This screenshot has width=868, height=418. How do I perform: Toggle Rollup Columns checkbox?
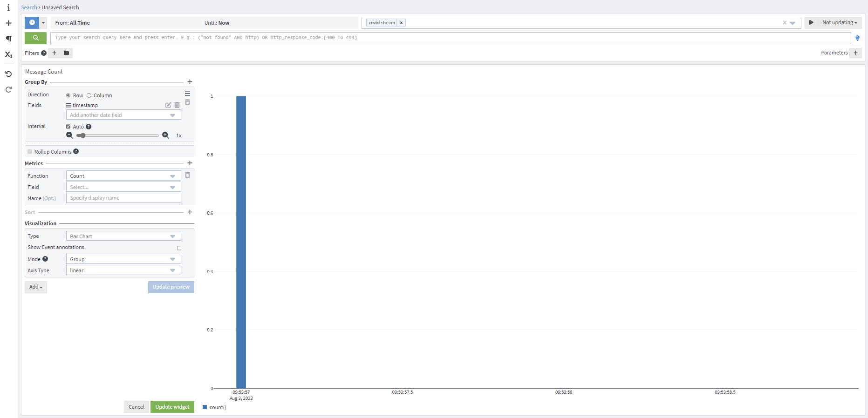(30, 152)
